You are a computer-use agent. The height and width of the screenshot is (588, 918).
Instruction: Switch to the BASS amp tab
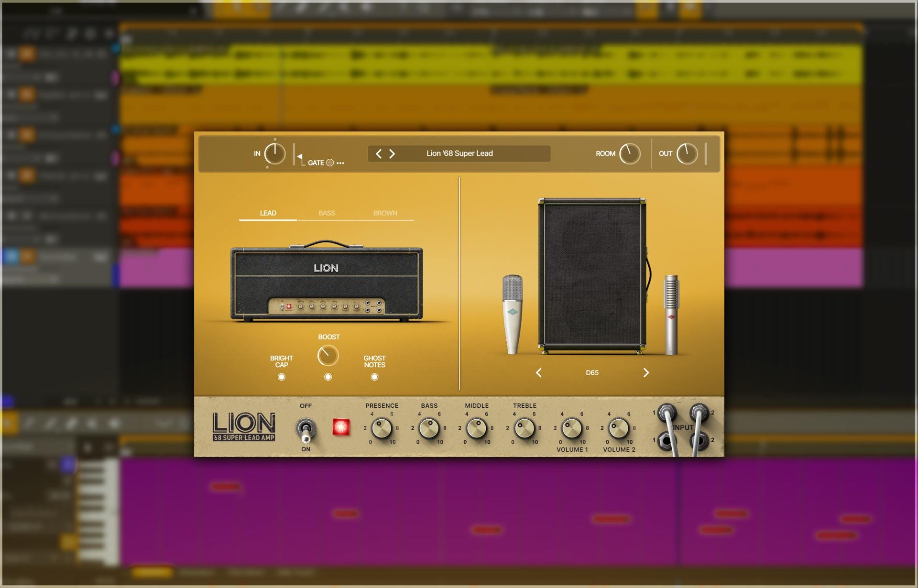pos(327,213)
